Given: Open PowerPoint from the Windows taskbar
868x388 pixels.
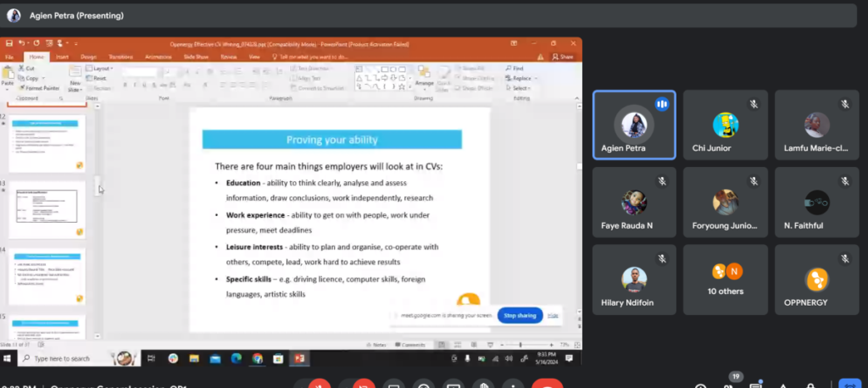Looking at the screenshot, I should point(298,359).
